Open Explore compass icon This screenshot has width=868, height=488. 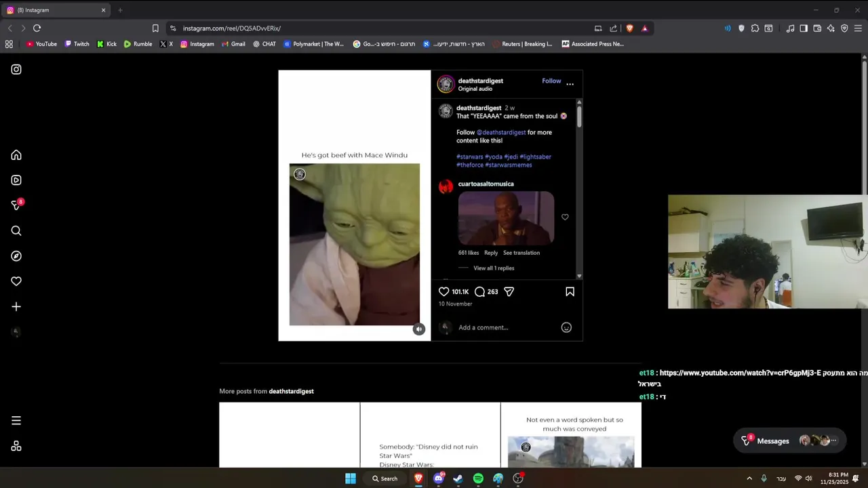click(x=16, y=256)
